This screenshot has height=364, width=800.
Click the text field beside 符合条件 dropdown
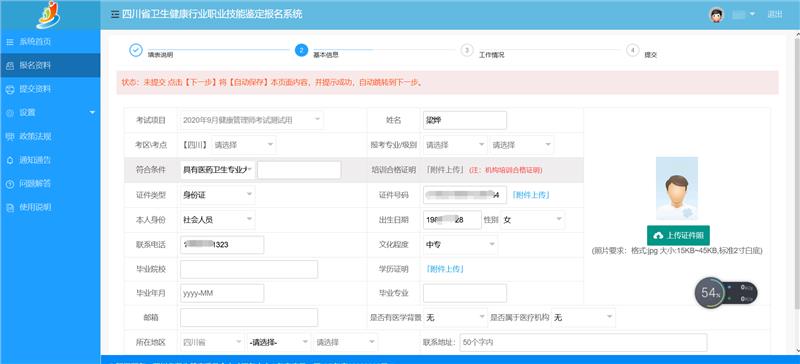click(x=299, y=170)
